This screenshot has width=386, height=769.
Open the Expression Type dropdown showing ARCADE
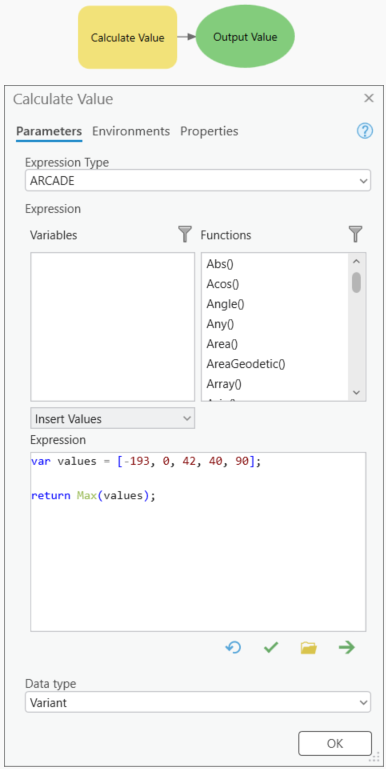pos(198,180)
